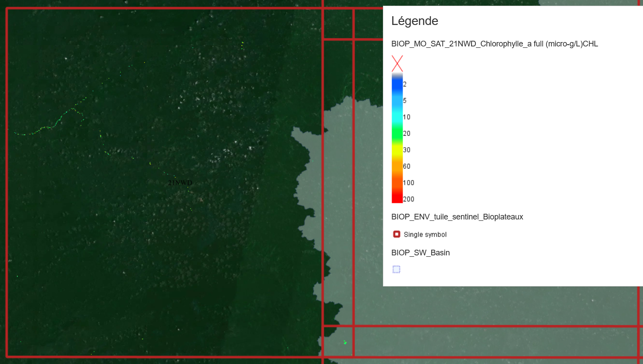Click the blue dotted BIOP_SW_Basin symbol
Screen dimensions: 643x364
[x=397, y=269]
